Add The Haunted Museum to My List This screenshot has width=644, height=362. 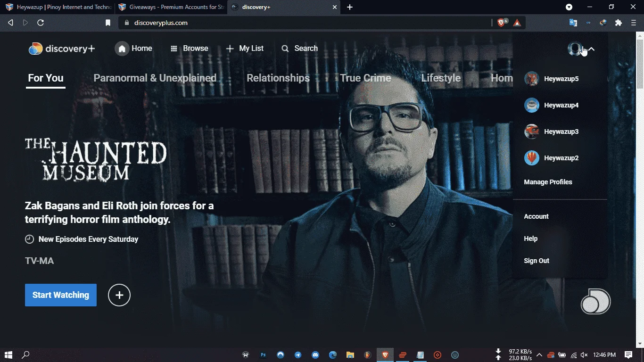(x=119, y=295)
